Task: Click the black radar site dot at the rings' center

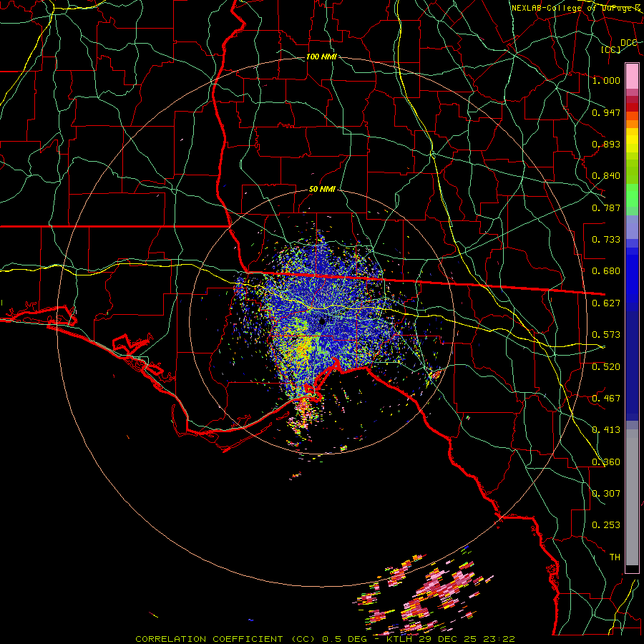Action: click(322, 321)
